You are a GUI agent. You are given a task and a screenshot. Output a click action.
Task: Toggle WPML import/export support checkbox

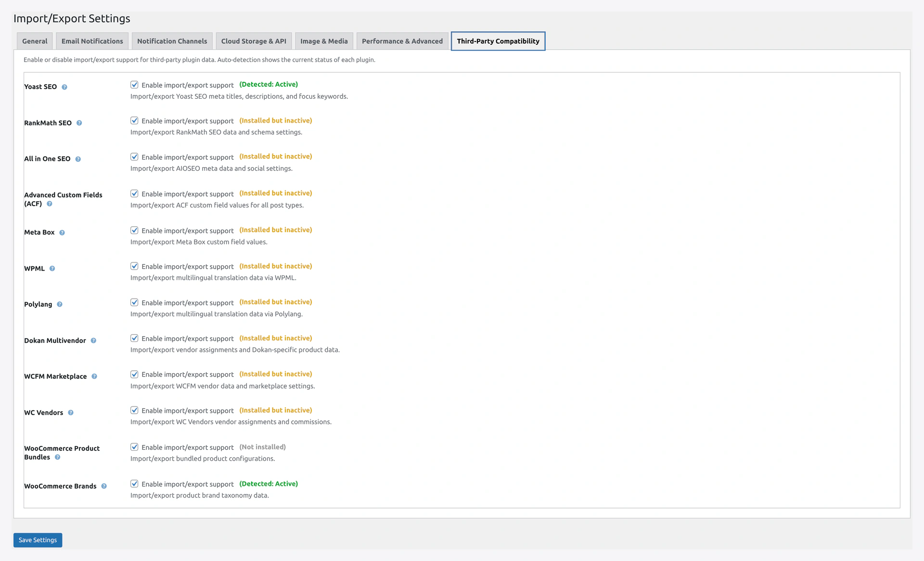click(134, 266)
